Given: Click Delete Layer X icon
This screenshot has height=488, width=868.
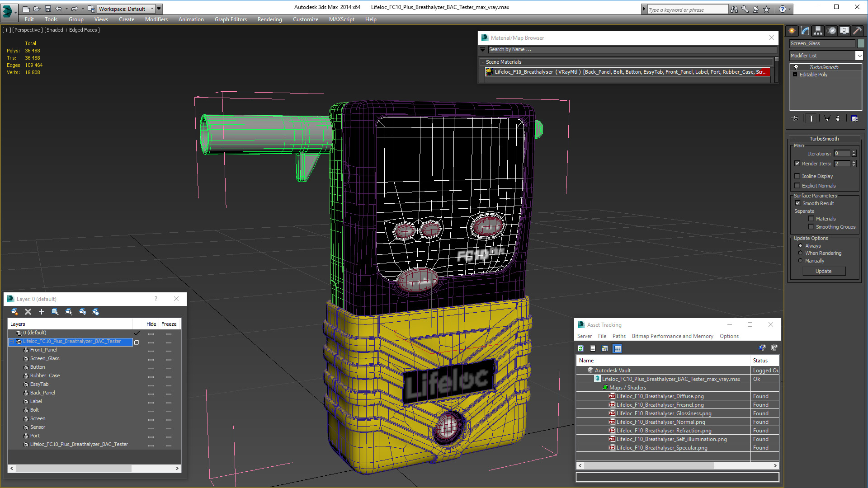Looking at the screenshot, I should [x=28, y=312].
